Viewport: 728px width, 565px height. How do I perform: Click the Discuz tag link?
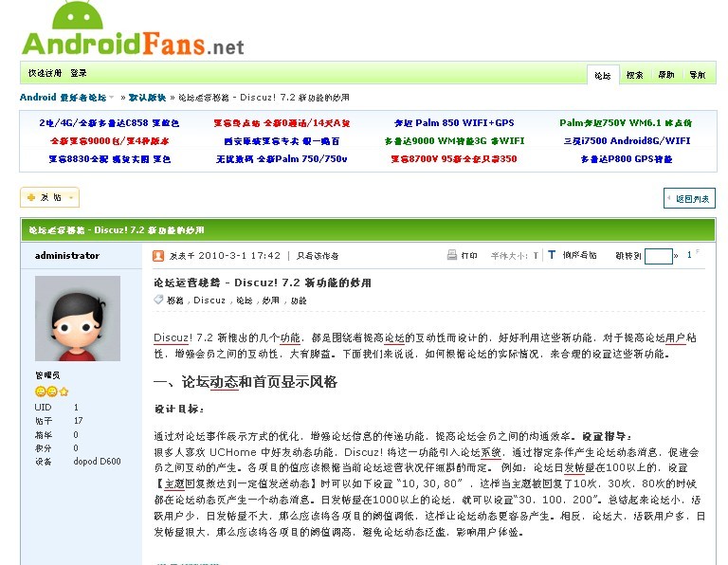pyautogui.click(x=209, y=301)
